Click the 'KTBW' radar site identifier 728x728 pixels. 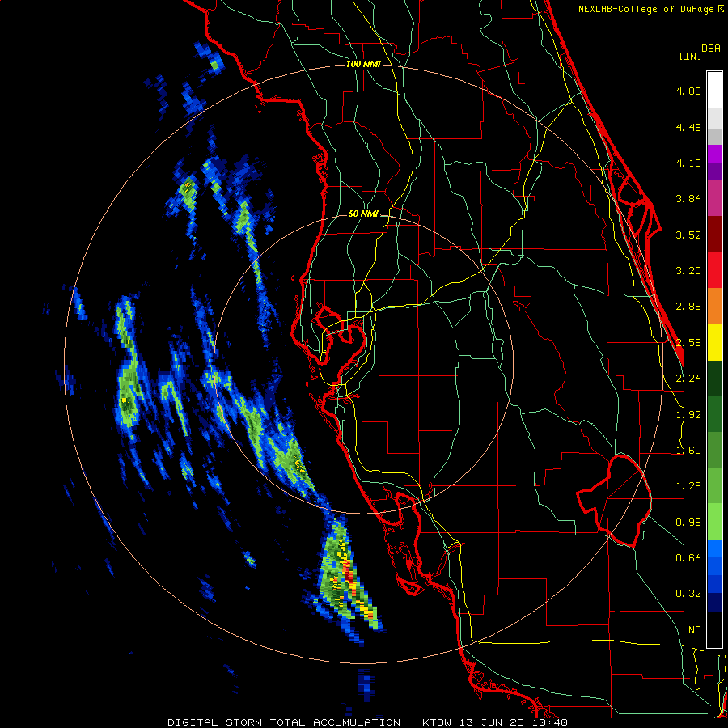point(437,722)
